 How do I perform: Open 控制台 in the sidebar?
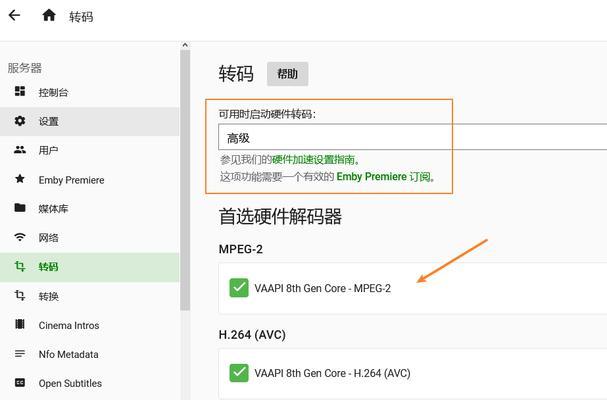coord(89,92)
